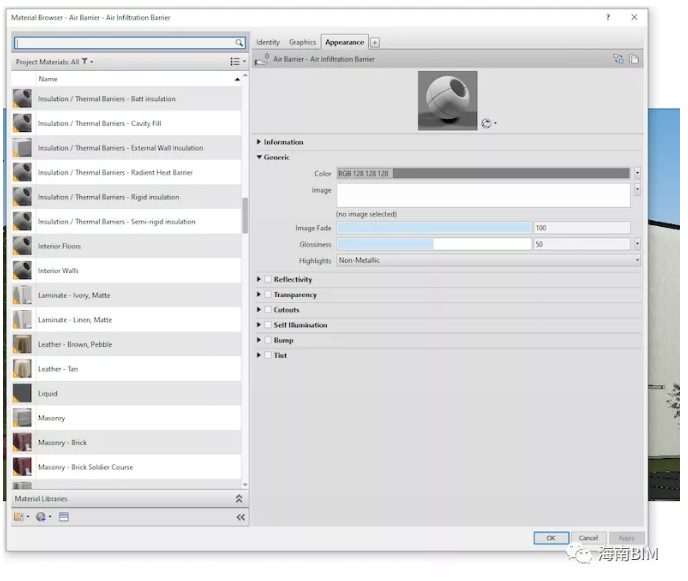Click the duplicate asset icon
Viewport: 688px width, 581px height.
tap(634, 59)
